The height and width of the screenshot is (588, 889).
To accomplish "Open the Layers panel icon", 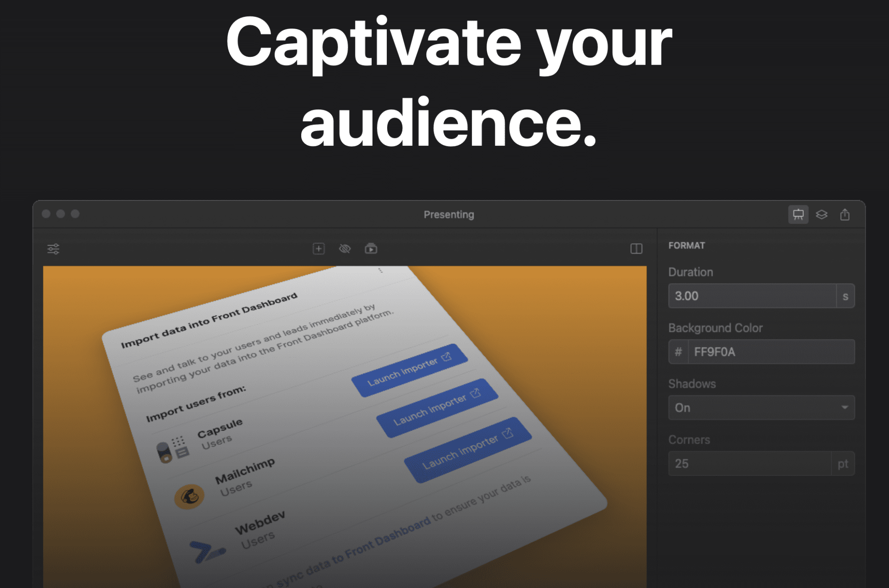I will [822, 214].
